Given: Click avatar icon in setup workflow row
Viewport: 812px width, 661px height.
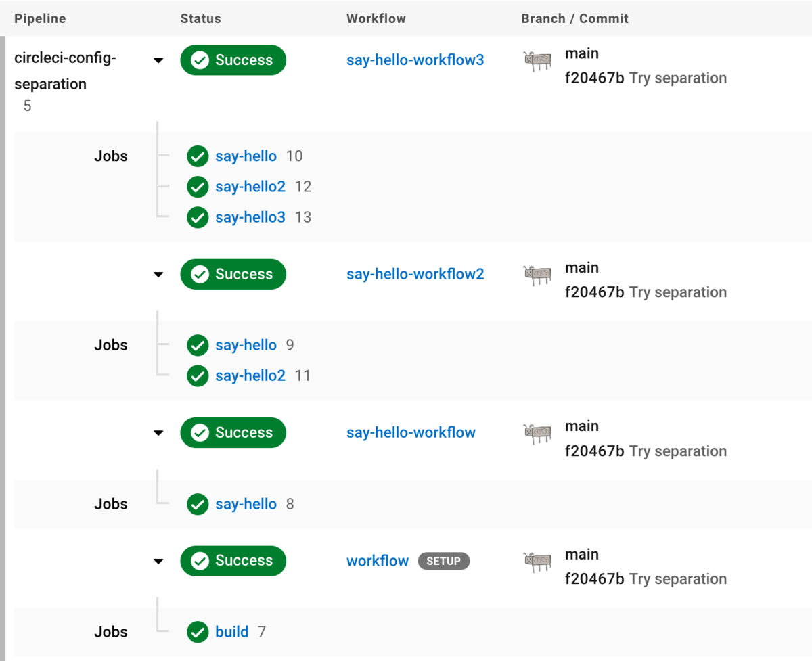Looking at the screenshot, I should tap(538, 562).
